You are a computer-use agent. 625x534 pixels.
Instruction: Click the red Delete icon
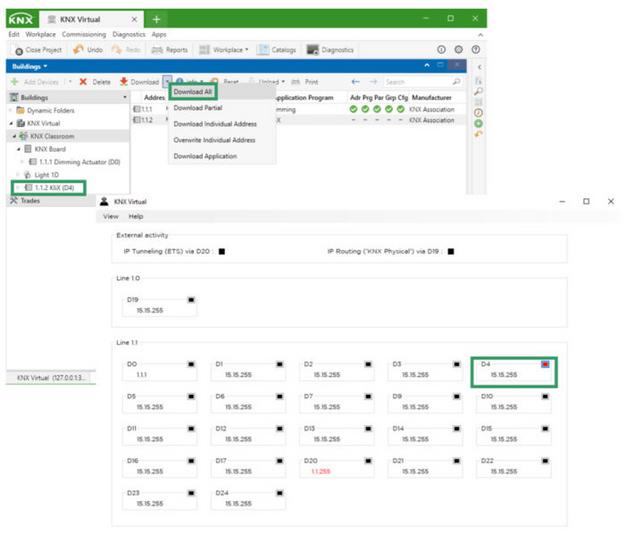(x=83, y=81)
